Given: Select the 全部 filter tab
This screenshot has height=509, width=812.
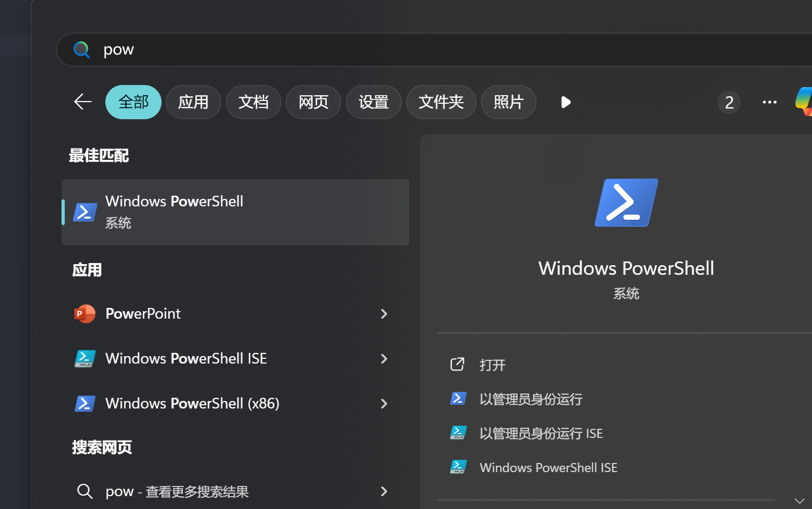Looking at the screenshot, I should click(133, 102).
